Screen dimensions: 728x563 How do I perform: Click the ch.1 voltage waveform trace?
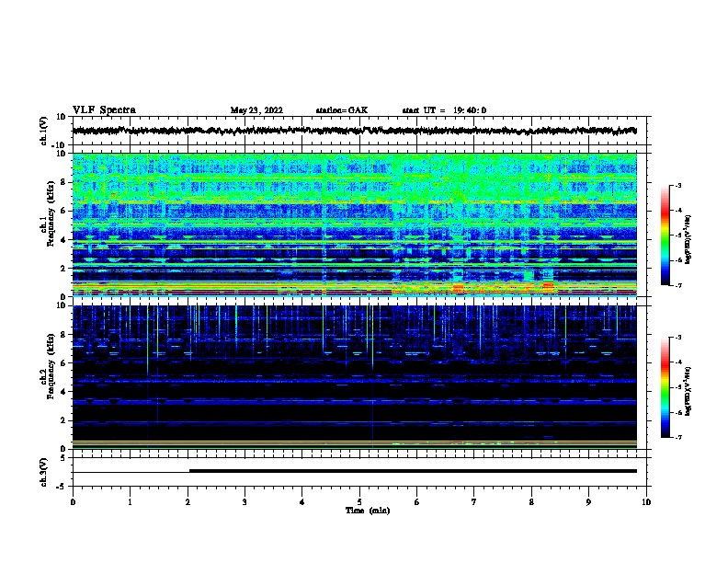(x=355, y=131)
